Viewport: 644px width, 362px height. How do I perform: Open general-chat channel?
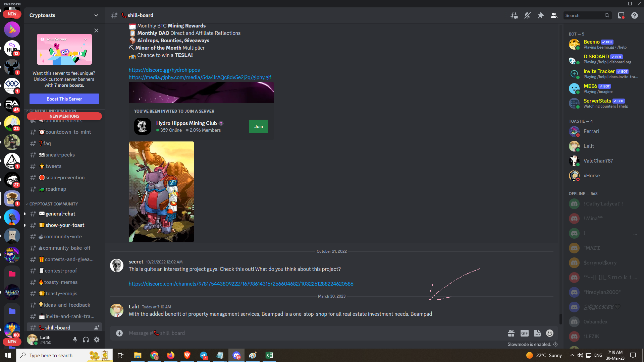pyautogui.click(x=64, y=214)
